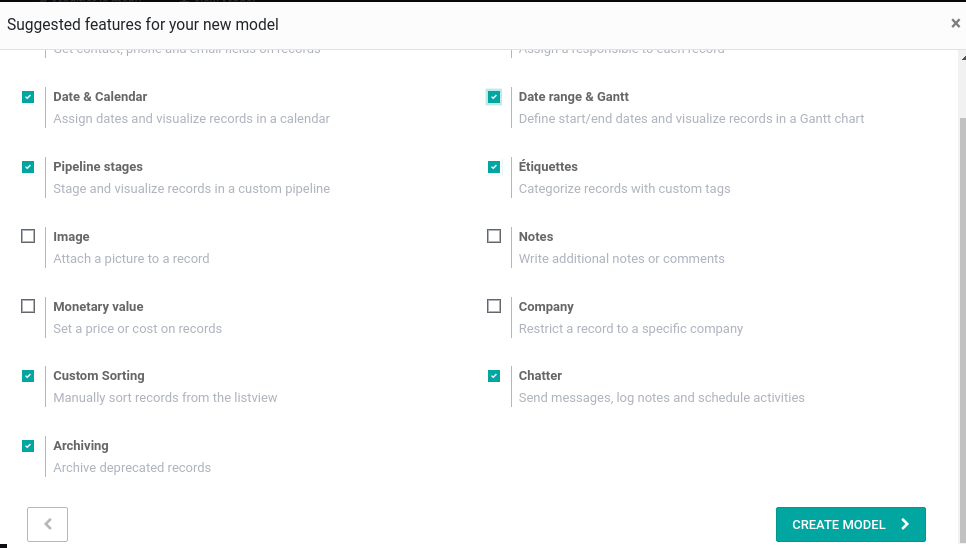This screenshot has width=966, height=548.
Task: Uncheck the Archiving checkbox
Action: (x=28, y=446)
